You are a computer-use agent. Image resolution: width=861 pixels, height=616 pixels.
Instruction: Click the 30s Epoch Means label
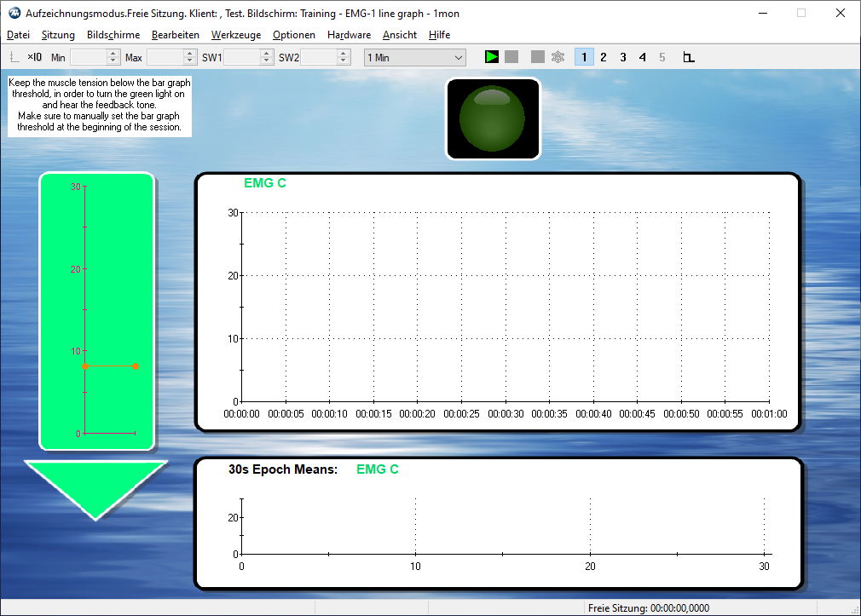point(283,469)
